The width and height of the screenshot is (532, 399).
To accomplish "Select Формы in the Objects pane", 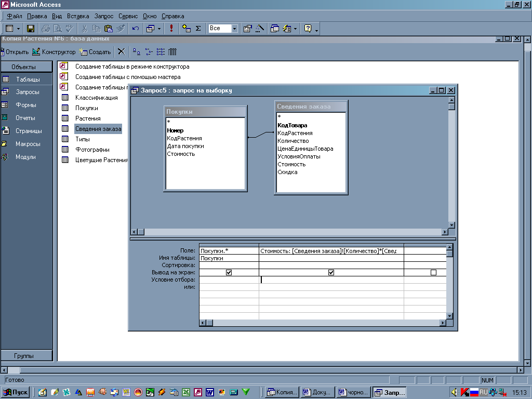I will click(x=26, y=105).
